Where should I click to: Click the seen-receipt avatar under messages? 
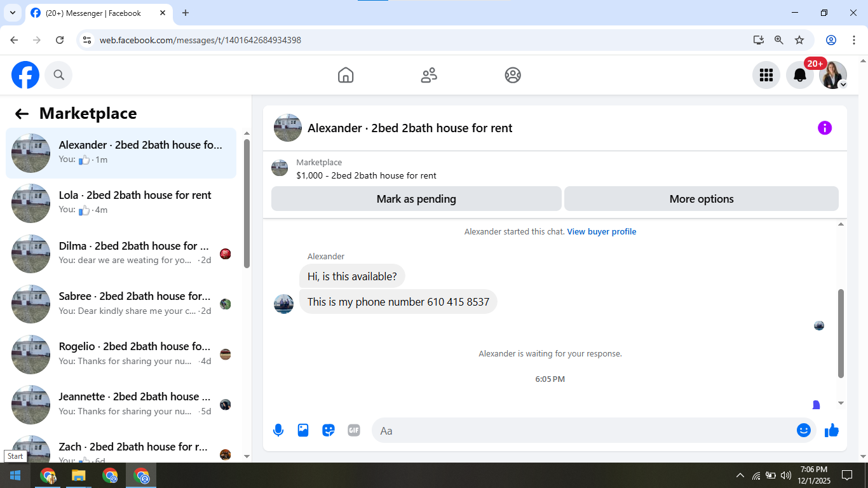coord(819,326)
